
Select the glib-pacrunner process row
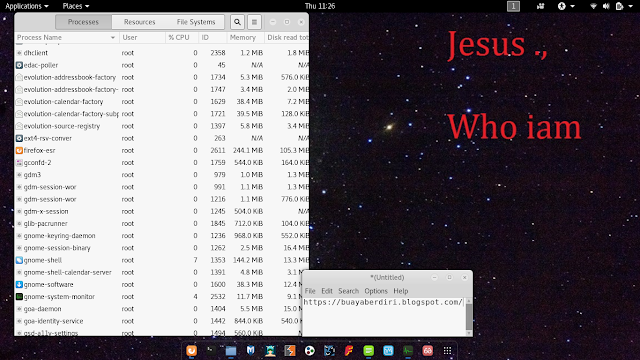pyautogui.click(x=162, y=224)
